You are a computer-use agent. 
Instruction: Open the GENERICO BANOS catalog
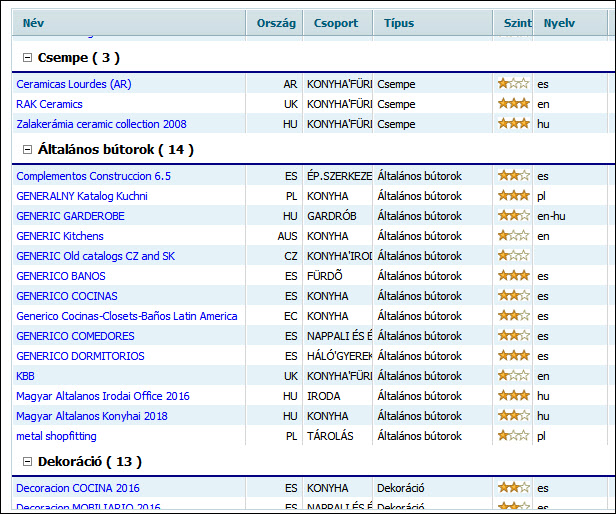pos(61,276)
